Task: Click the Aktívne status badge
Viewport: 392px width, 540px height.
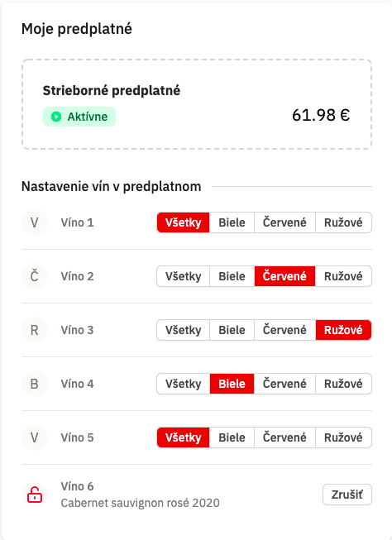Action: 79,117
